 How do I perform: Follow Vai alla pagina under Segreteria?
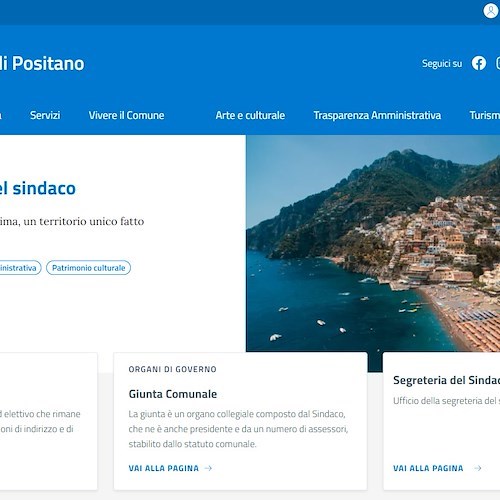tap(428, 468)
